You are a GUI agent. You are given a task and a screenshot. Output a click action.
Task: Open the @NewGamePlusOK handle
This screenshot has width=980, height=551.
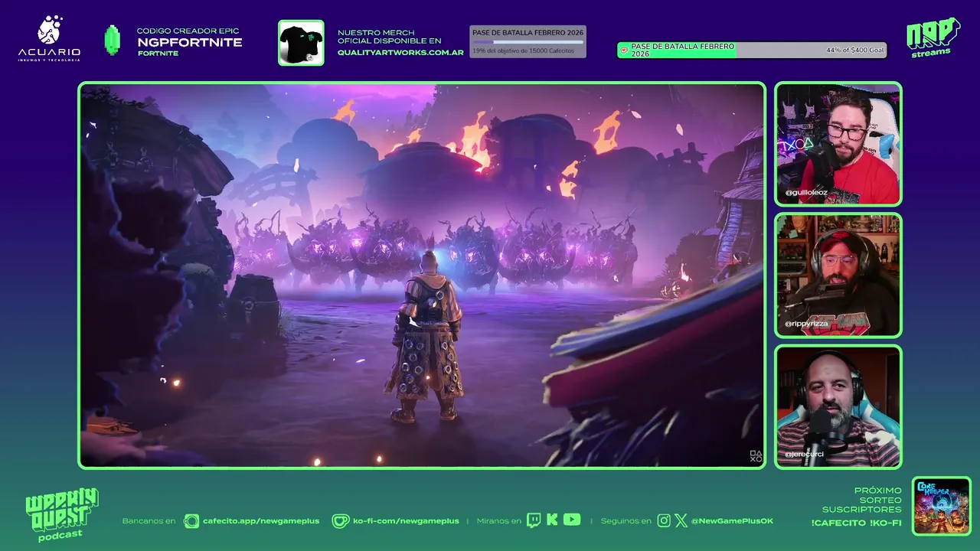click(733, 521)
